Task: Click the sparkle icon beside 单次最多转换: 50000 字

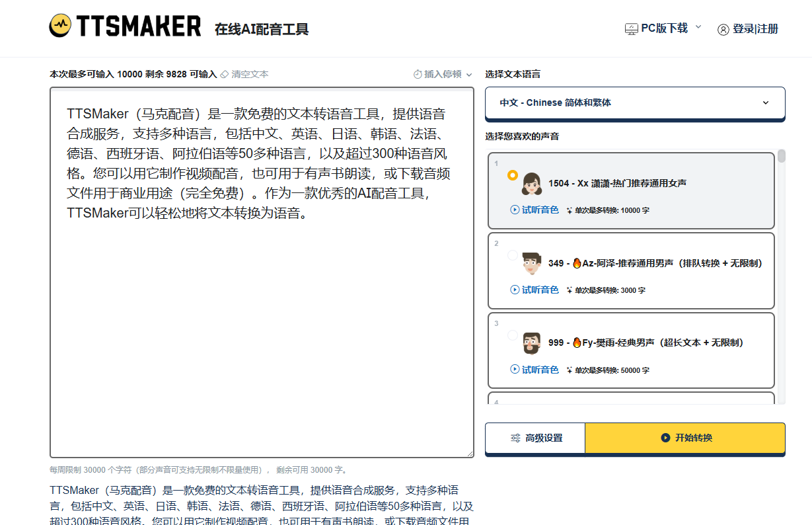Action: pos(570,370)
